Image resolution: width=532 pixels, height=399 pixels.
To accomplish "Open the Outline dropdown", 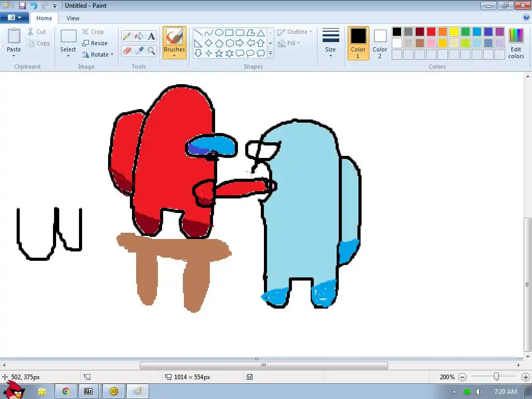I will [295, 32].
